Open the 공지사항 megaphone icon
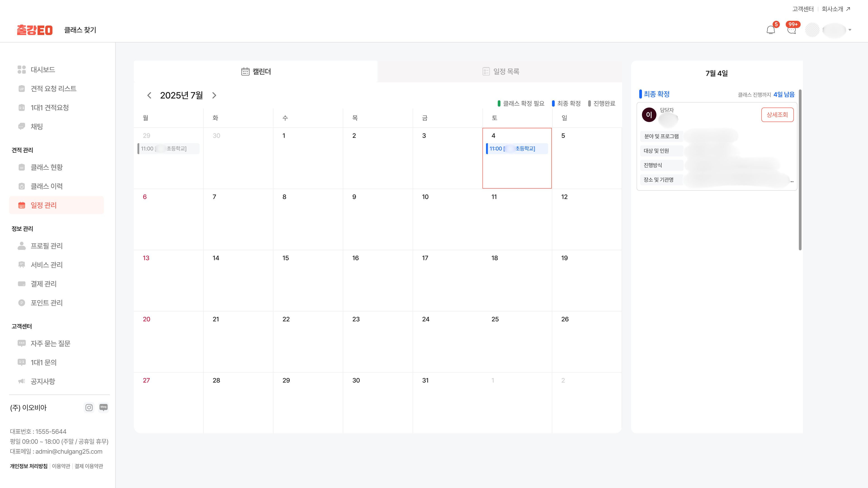 (x=21, y=381)
